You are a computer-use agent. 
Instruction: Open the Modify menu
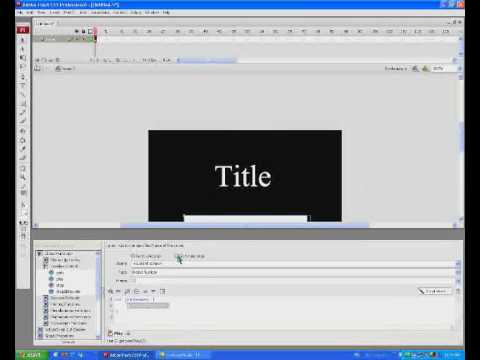[68, 12]
